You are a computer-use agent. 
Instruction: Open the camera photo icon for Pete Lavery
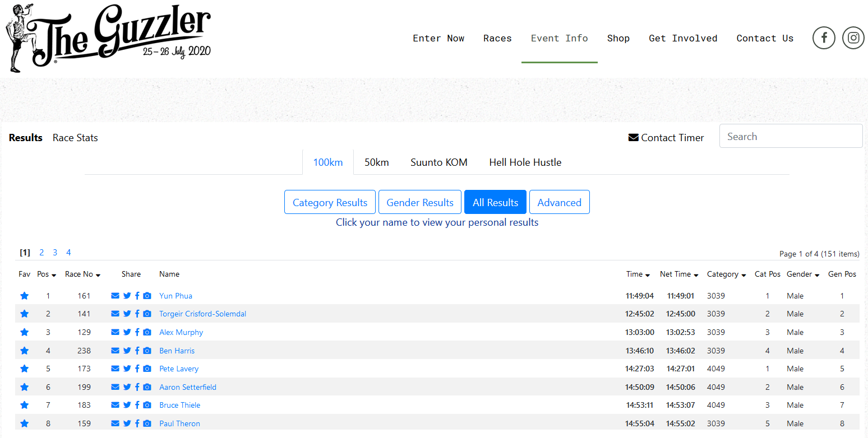(147, 369)
